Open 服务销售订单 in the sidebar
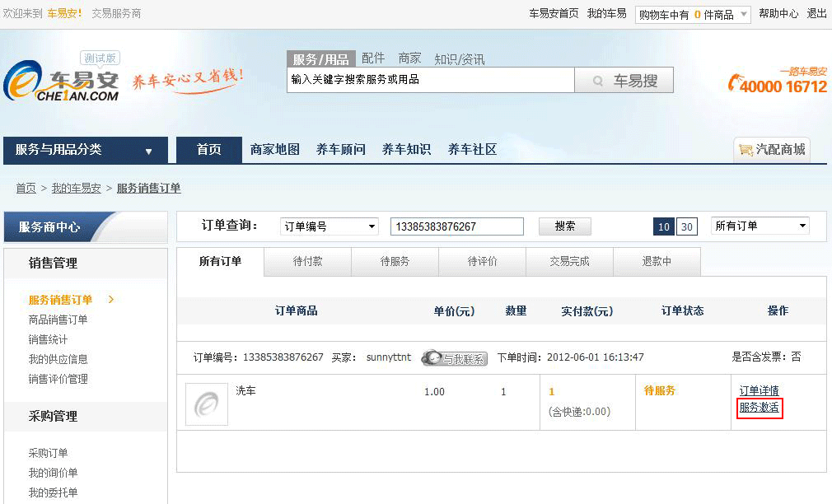This screenshot has height=504, width=832. coord(60,301)
